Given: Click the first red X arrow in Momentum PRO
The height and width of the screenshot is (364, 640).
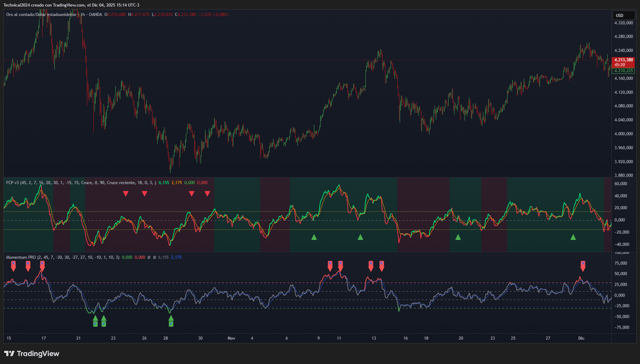Looking at the screenshot, I should (13, 266).
